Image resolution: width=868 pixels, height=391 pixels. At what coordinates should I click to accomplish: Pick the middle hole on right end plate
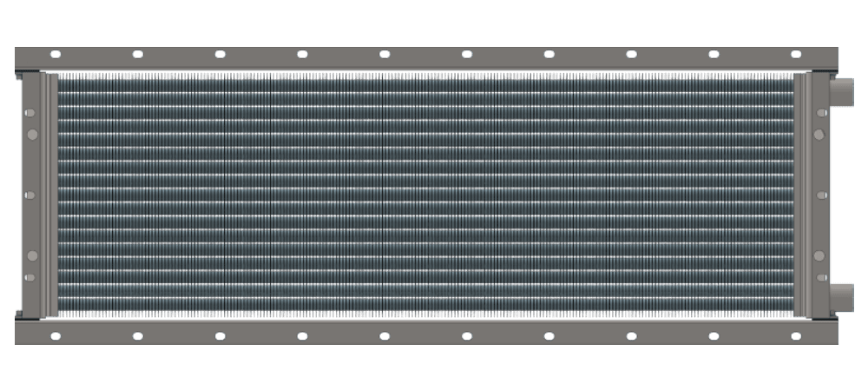click(x=819, y=195)
